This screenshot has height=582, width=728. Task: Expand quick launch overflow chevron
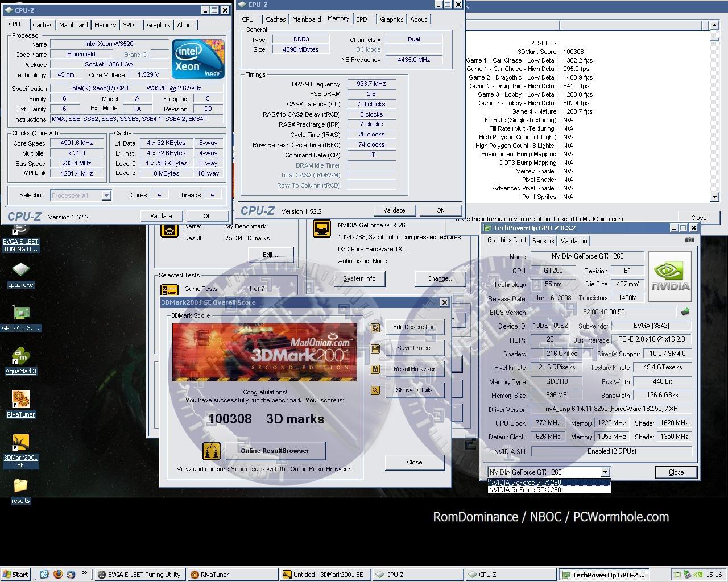click(85, 573)
